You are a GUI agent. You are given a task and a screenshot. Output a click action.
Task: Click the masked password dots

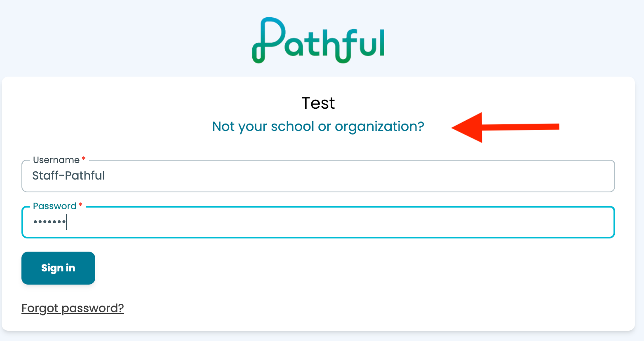click(49, 222)
